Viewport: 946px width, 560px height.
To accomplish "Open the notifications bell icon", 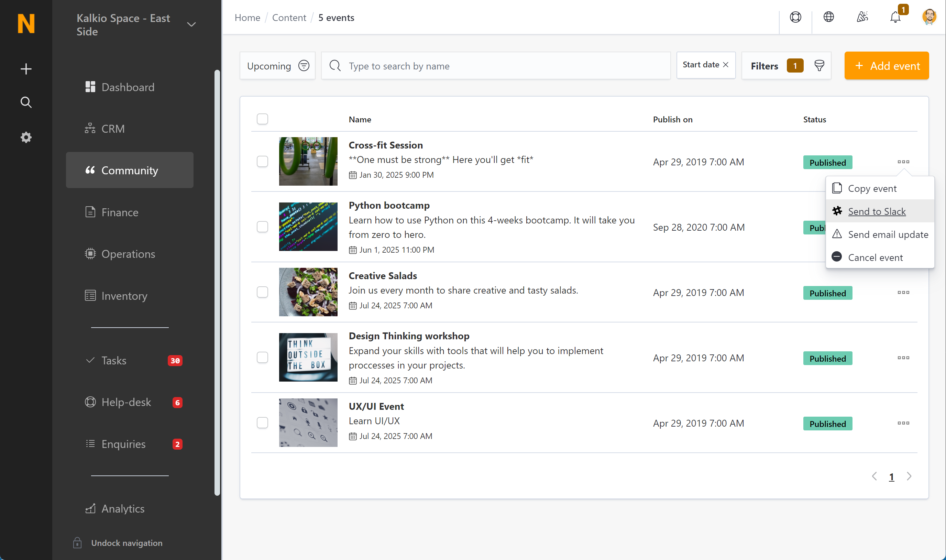I will click(x=895, y=17).
